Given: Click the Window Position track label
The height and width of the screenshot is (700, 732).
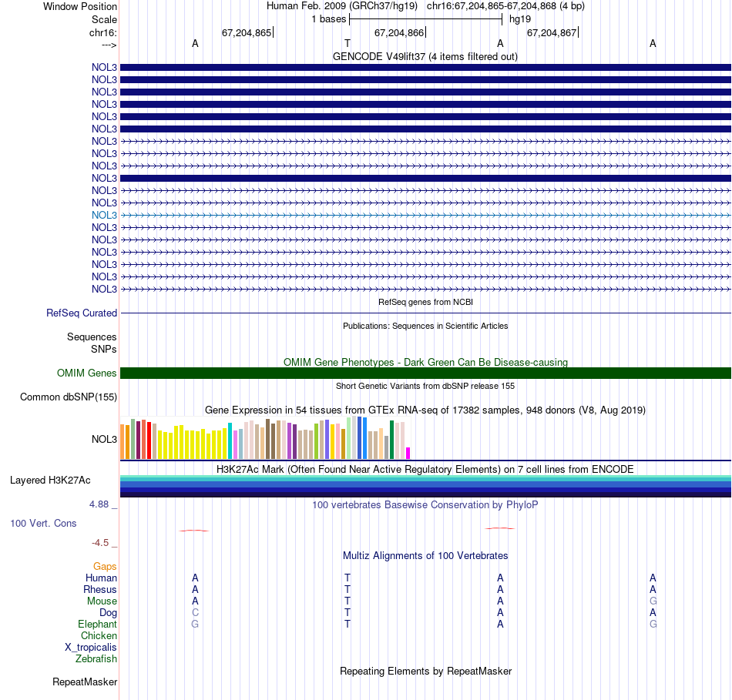Looking at the screenshot, I should (x=80, y=6).
